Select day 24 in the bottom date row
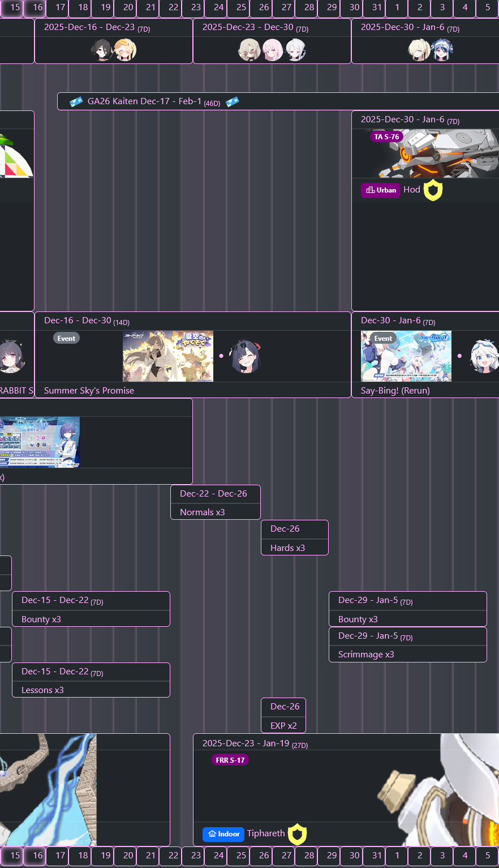The image size is (499, 868). pos(216,856)
